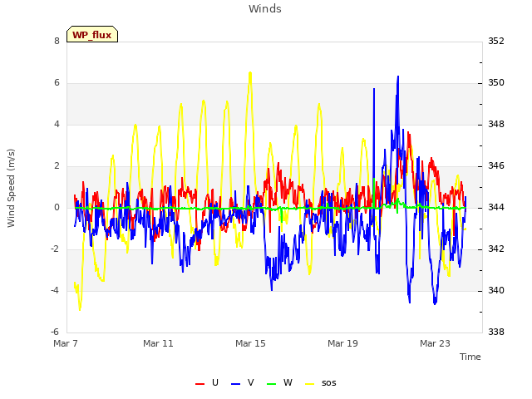Click the lowest yellow sos dip near Mar 7

coord(80,309)
